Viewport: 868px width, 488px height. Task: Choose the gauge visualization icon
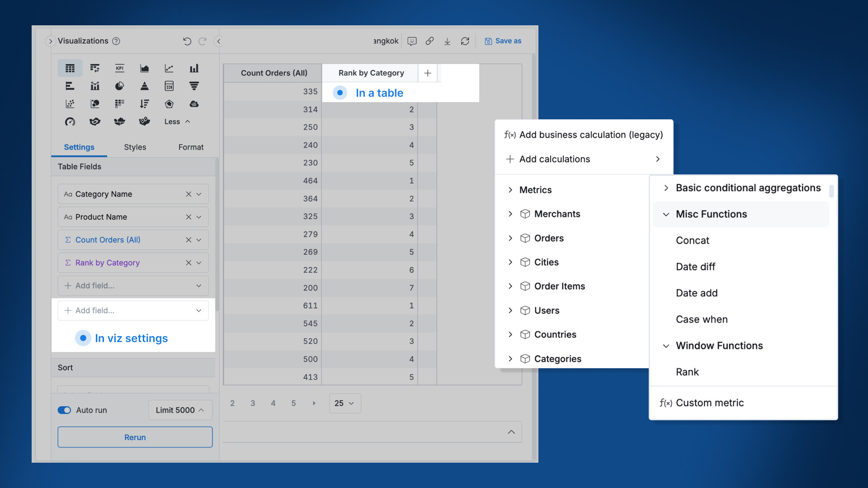tap(70, 122)
